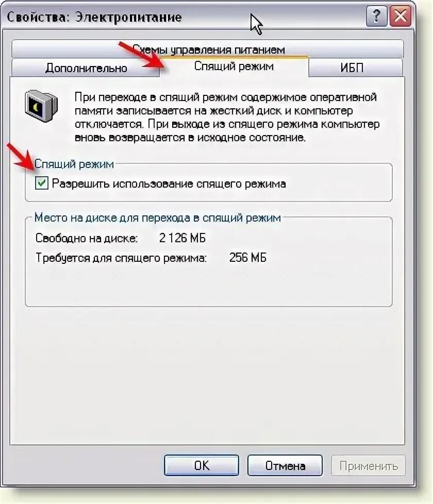433x504 pixels.
Task: Click the 256 МБ required space value
Action: click(x=248, y=258)
